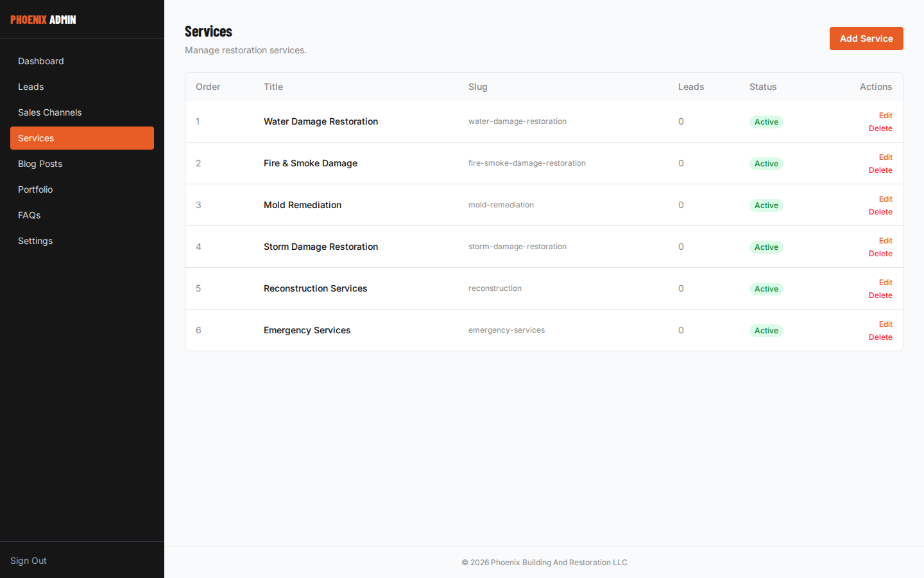The width and height of the screenshot is (924, 578).
Task: Click Storm Damage Restoration title
Action: [x=321, y=247]
